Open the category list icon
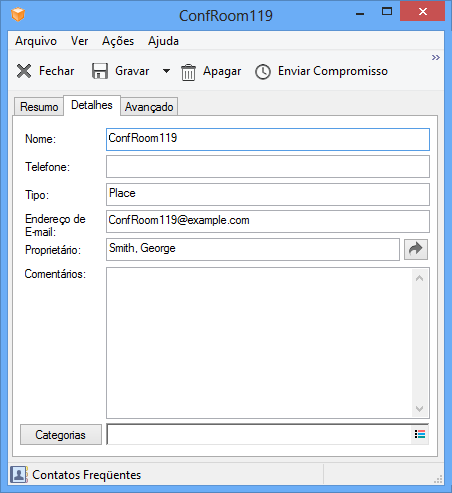452x493 pixels. [x=420, y=434]
